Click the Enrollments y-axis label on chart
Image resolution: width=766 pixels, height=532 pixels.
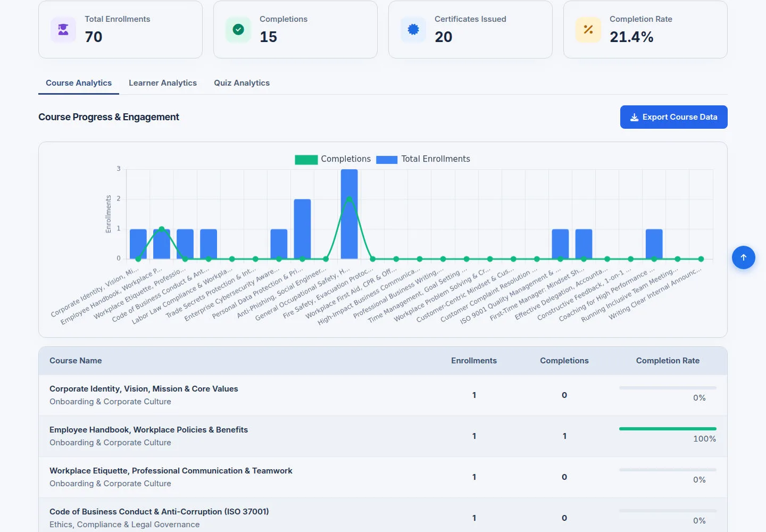(109, 214)
